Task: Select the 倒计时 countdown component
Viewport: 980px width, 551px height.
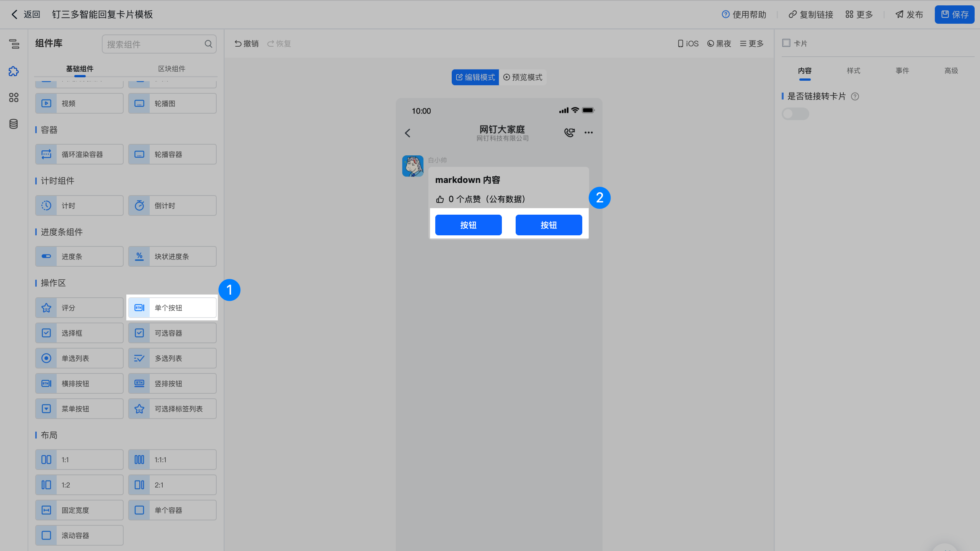Action: 172,205
